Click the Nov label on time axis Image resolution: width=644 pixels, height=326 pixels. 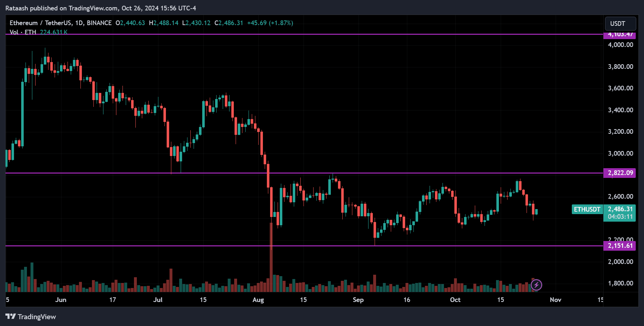pyautogui.click(x=555, y=300)
